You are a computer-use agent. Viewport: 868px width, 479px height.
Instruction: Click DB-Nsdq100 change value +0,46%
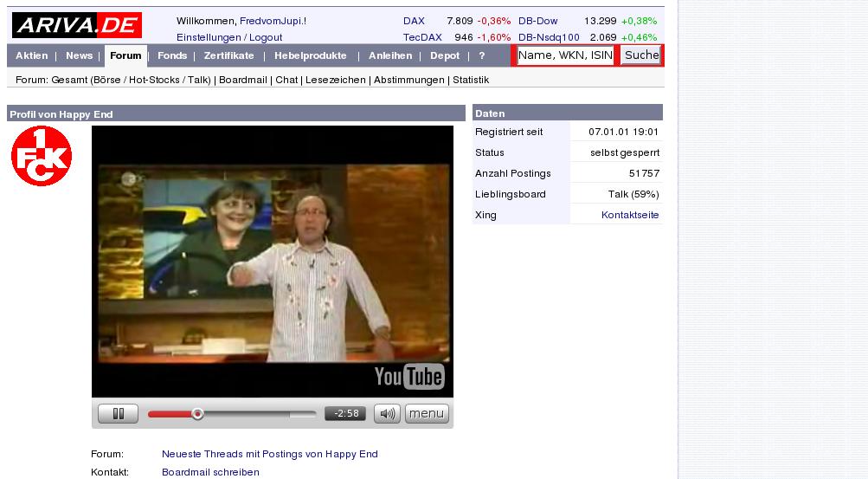click(639, 37)
